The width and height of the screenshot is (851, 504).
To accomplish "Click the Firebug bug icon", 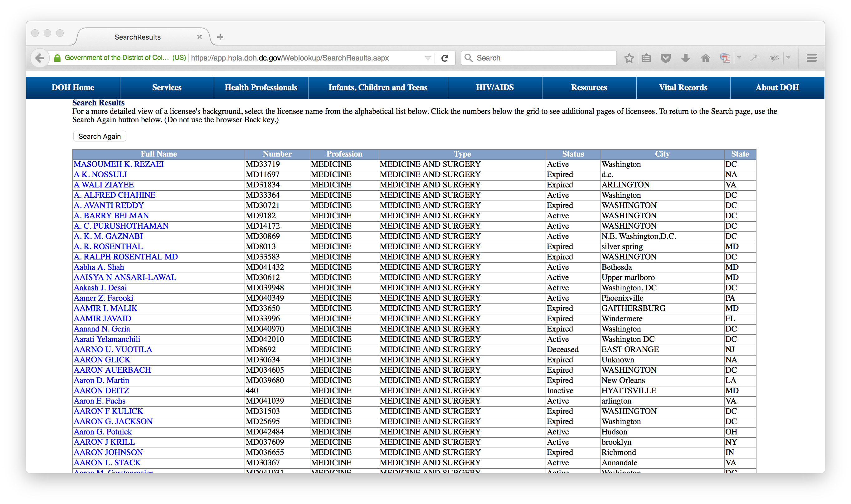I will [x=774, y=58].
